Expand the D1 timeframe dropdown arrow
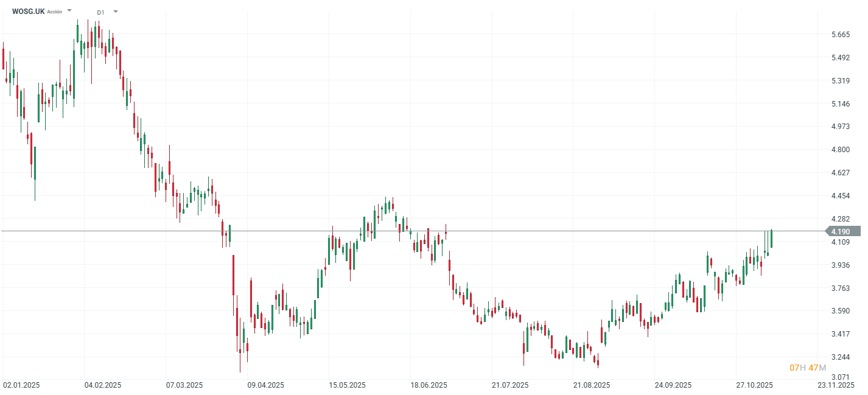 (116, 12)
